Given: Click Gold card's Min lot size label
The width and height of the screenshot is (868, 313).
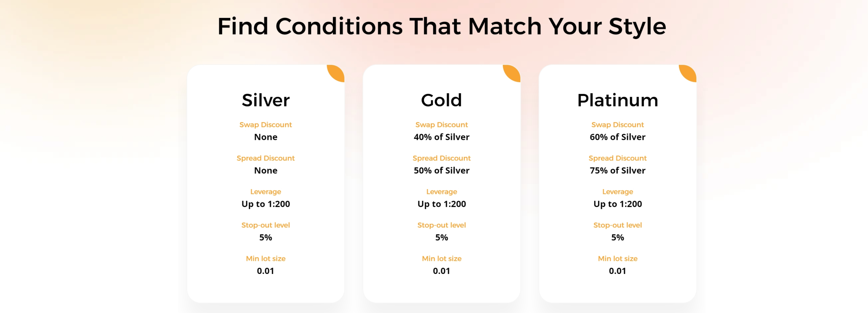Looking at the screenshot, I should click(441, 259).
